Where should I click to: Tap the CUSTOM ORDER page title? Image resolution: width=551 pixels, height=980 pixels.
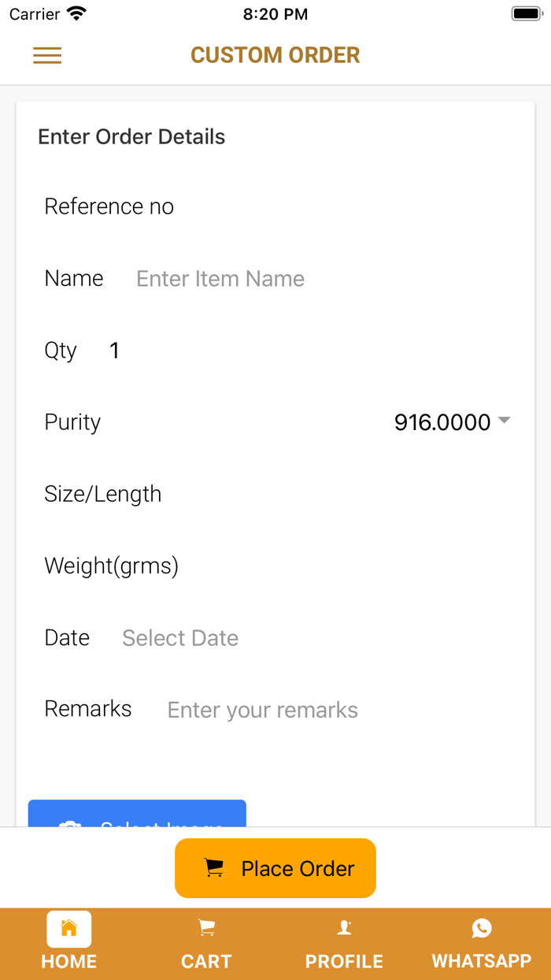(x=275, y=55)
